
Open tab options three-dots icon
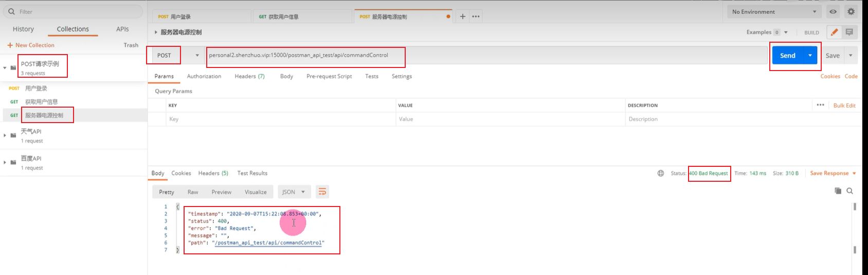point(476,16)
